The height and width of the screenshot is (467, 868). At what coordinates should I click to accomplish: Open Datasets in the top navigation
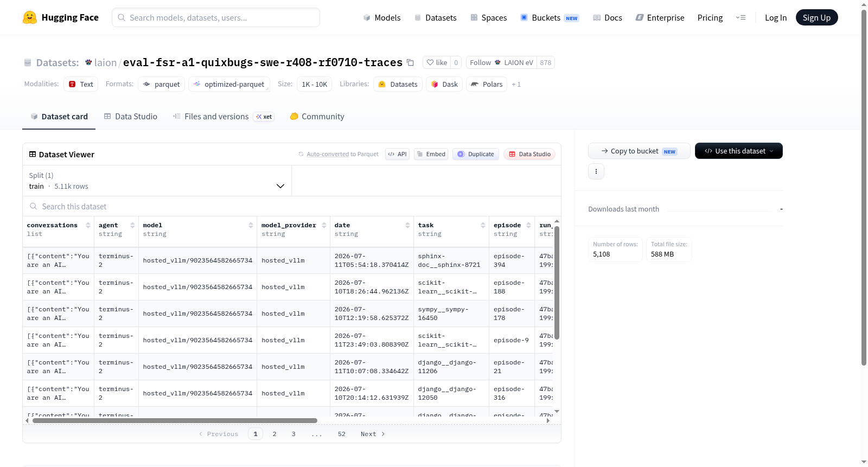click(x=435, y=18)
